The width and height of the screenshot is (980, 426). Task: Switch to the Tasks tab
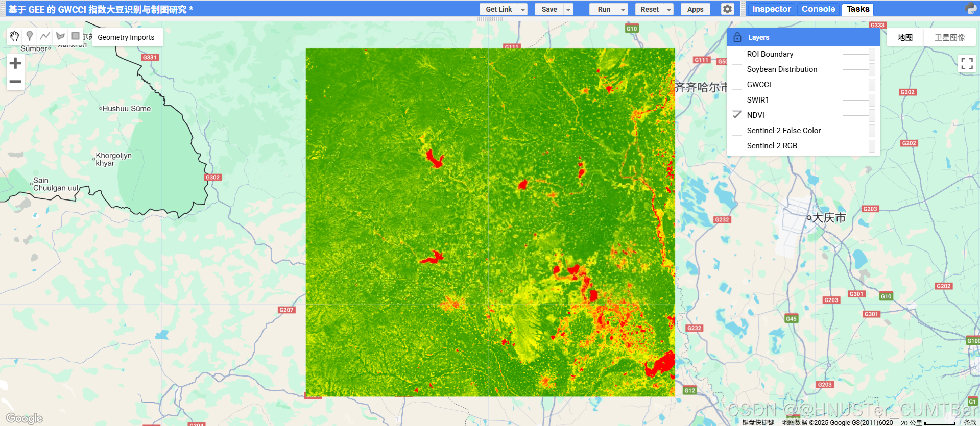[858, 9]
